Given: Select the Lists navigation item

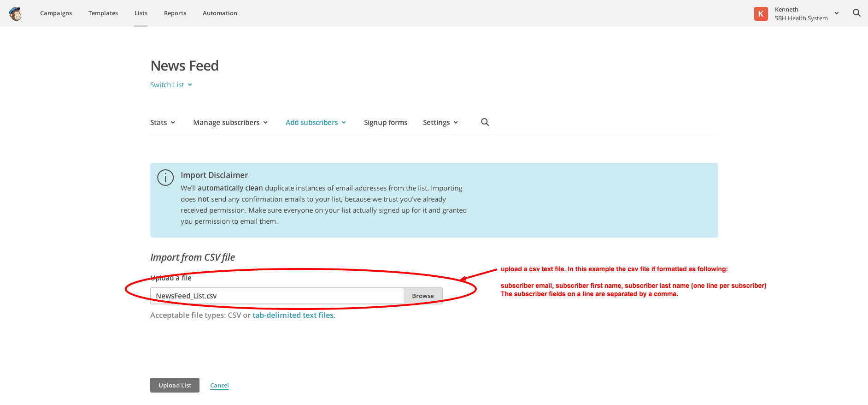Looking at the screenshot, I should pos(141,13).
